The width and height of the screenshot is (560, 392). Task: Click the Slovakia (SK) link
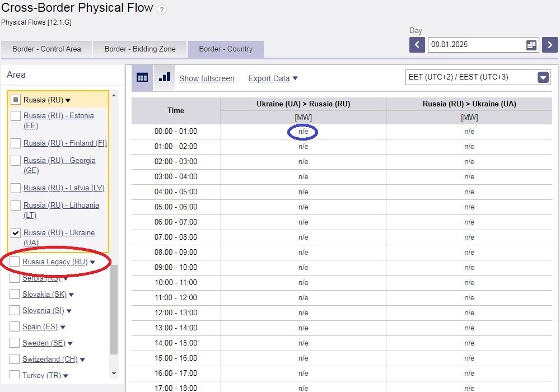coord(44,294)
